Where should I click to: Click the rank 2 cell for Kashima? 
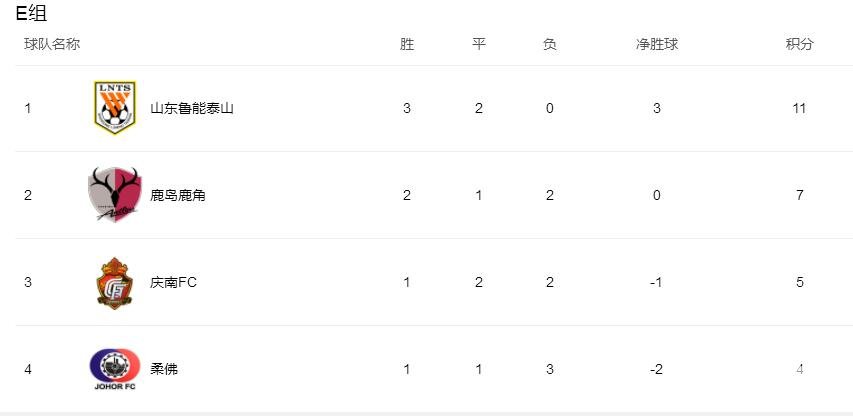28,195
